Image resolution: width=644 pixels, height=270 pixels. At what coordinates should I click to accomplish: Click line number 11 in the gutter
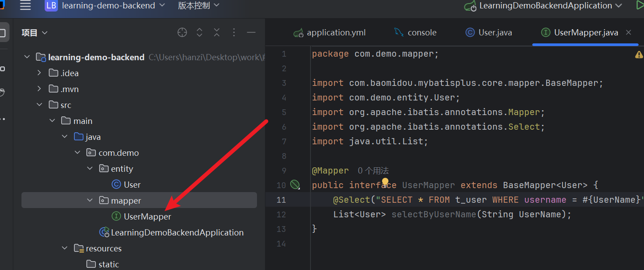coord(281,200)
